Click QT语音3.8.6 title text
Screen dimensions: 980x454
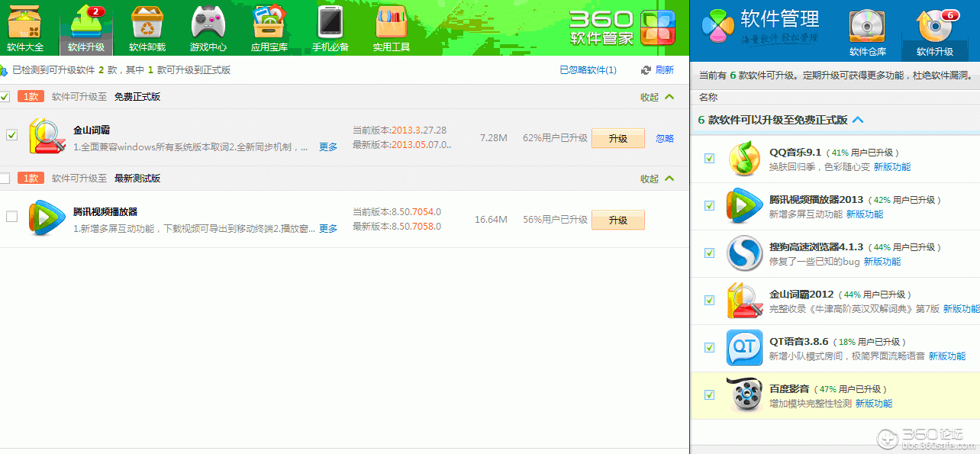(798, 342)
